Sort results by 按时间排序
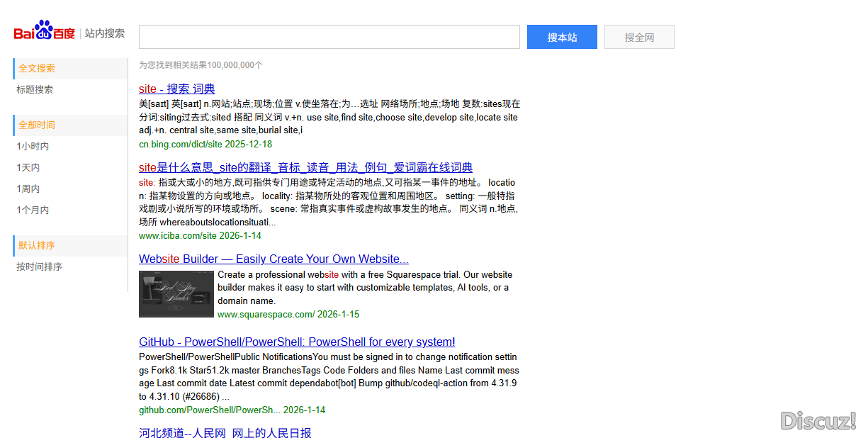This screenshot has width=868, height=438. pos(40,266)
